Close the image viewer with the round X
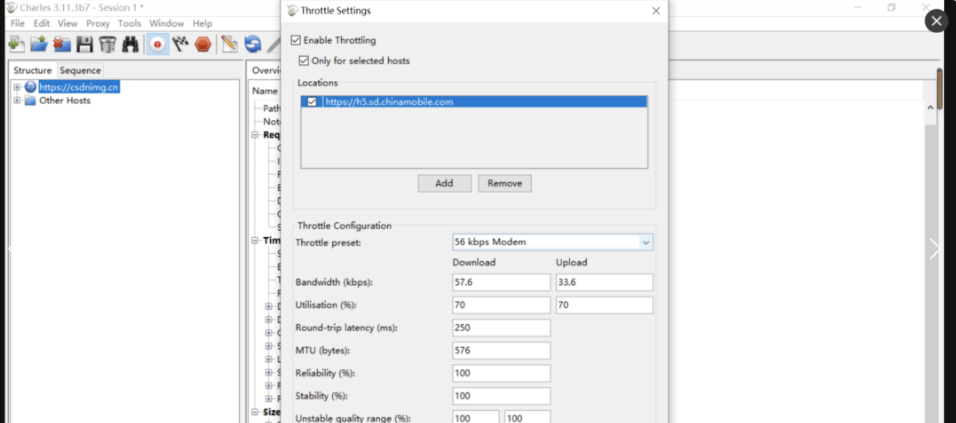 click(x=936, y=21)
